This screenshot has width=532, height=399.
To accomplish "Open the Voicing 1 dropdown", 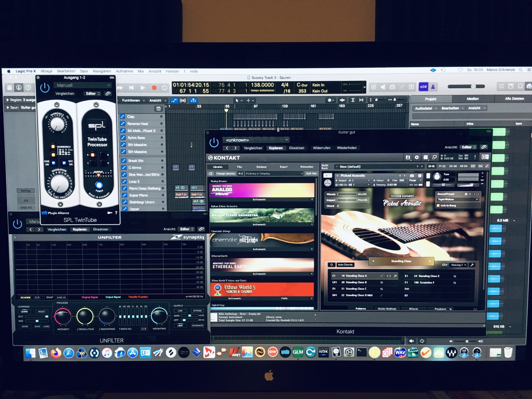I will coord(458,265).
